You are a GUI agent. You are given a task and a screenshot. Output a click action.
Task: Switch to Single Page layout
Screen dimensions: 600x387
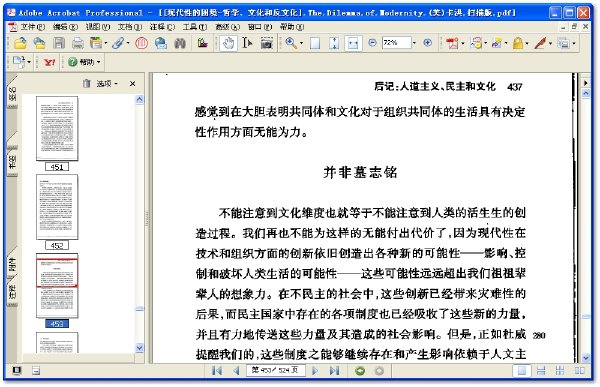pos(522,371)
